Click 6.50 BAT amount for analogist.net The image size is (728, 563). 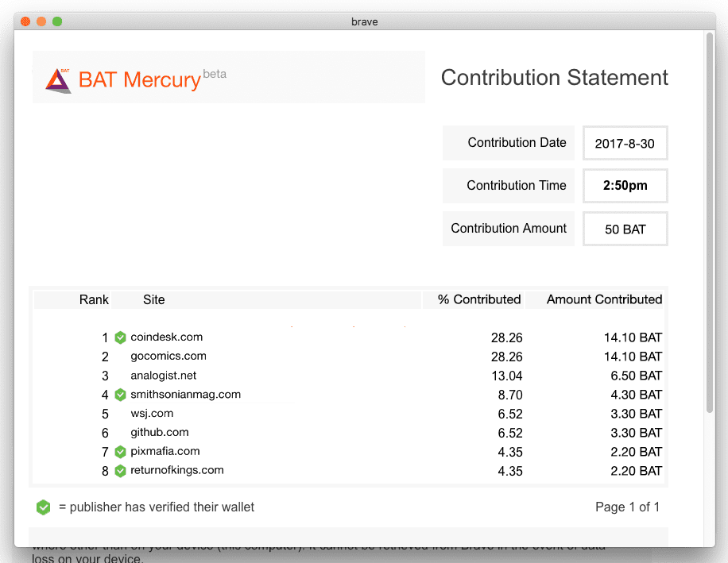tap(636, 376)
